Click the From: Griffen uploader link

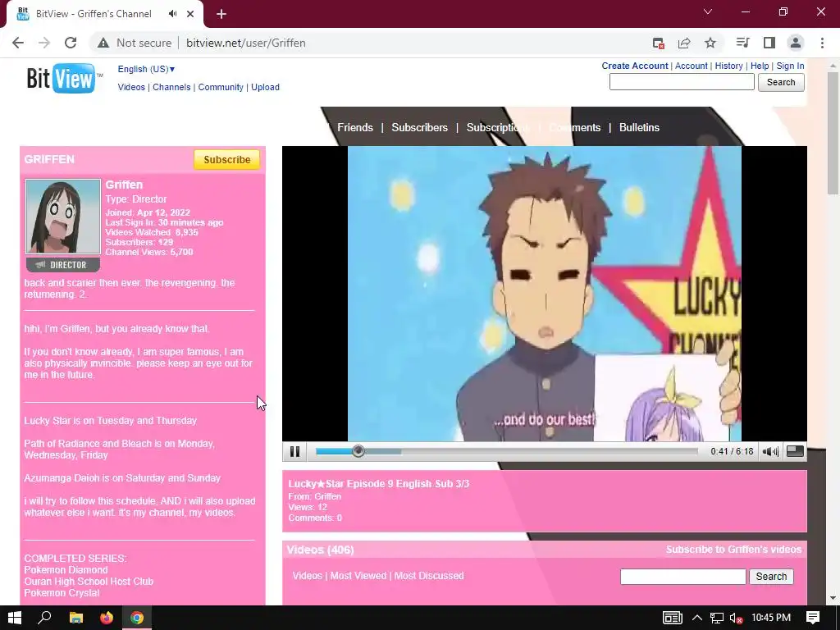point(327,496)
